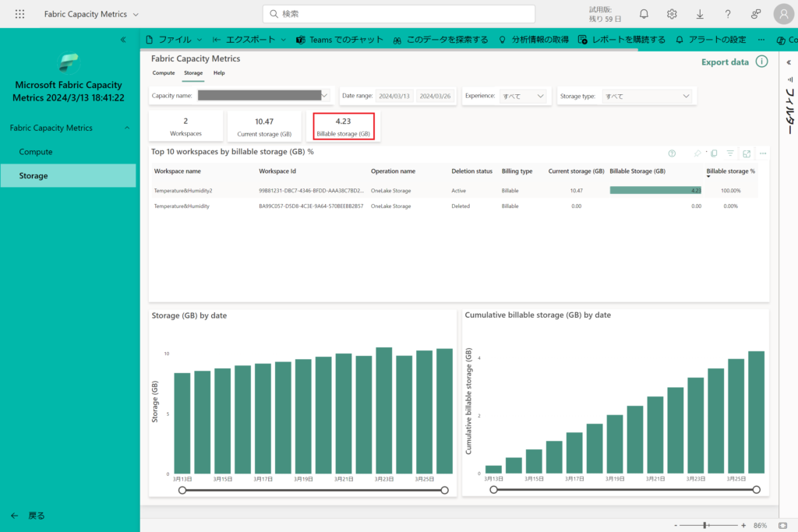Viewport: 798px width, 532px height.
Task: Open focus mode on workspaces table
Action: coord(747,153)
